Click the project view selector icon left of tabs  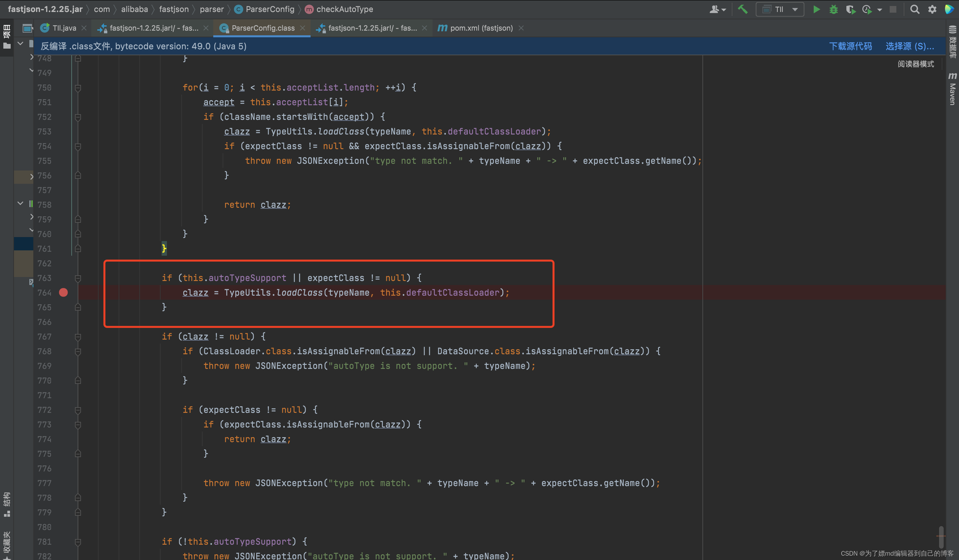[x=27, y=28]
